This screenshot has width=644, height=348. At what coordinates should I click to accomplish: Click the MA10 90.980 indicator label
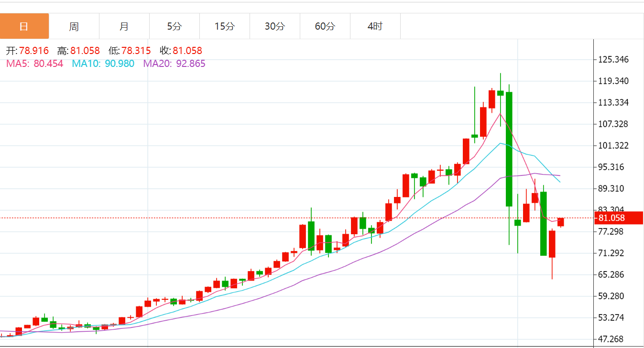tap(103, 64)
